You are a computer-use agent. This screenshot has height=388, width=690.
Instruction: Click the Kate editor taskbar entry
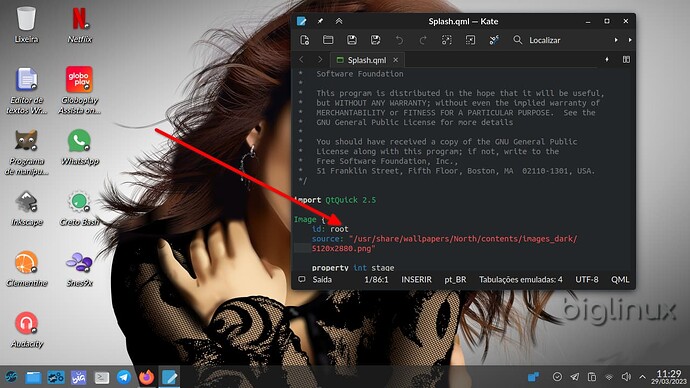[x=169, y=377]
